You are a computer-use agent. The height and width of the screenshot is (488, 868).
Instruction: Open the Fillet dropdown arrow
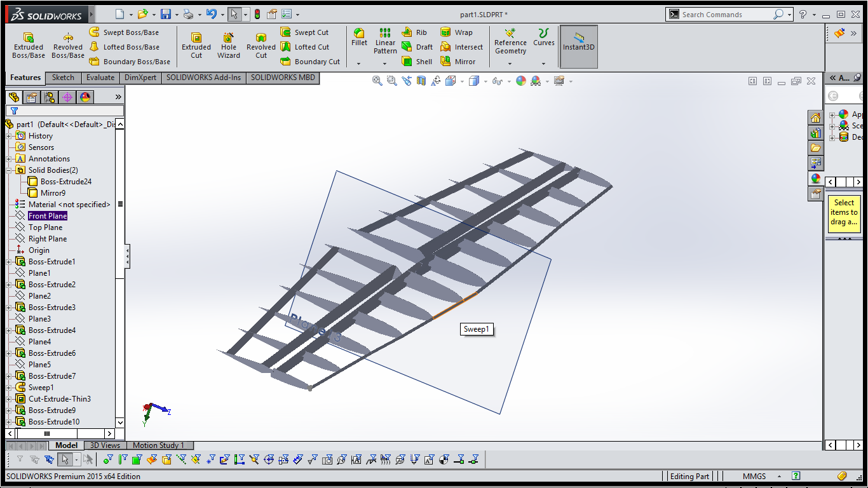[x=359, y=64]
